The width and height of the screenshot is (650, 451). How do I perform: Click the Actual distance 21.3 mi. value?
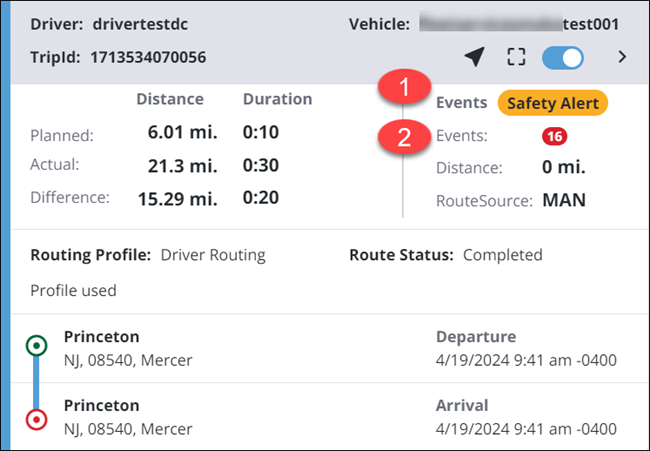click(x=176, y=165)
